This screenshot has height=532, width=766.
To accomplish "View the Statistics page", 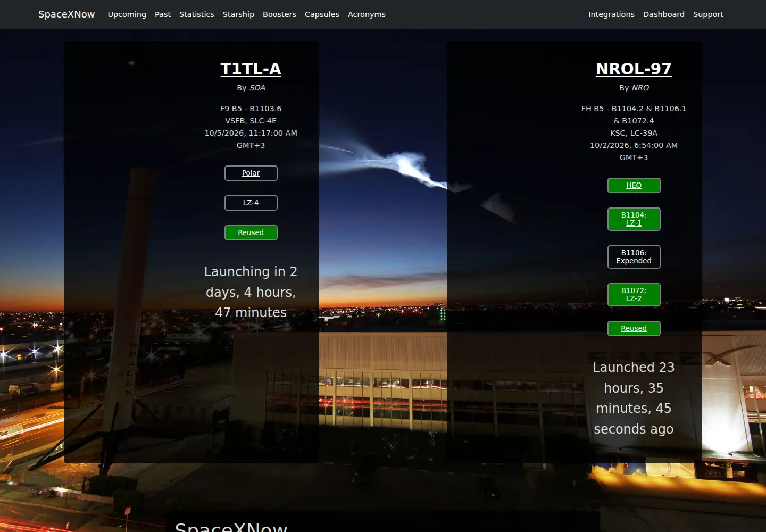I will click(196, 14).
